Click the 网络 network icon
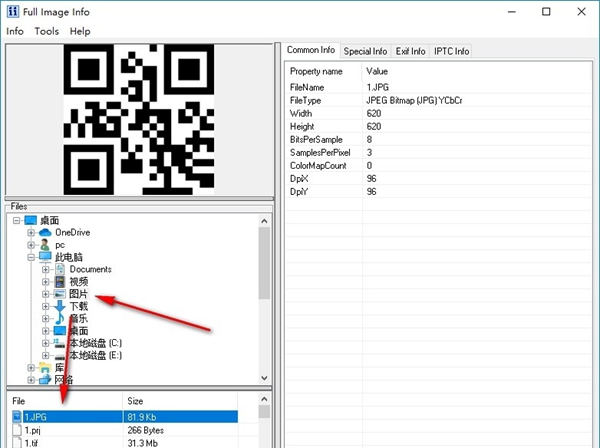Viewport: 600px width, 448px height. [x=45, y=380]
